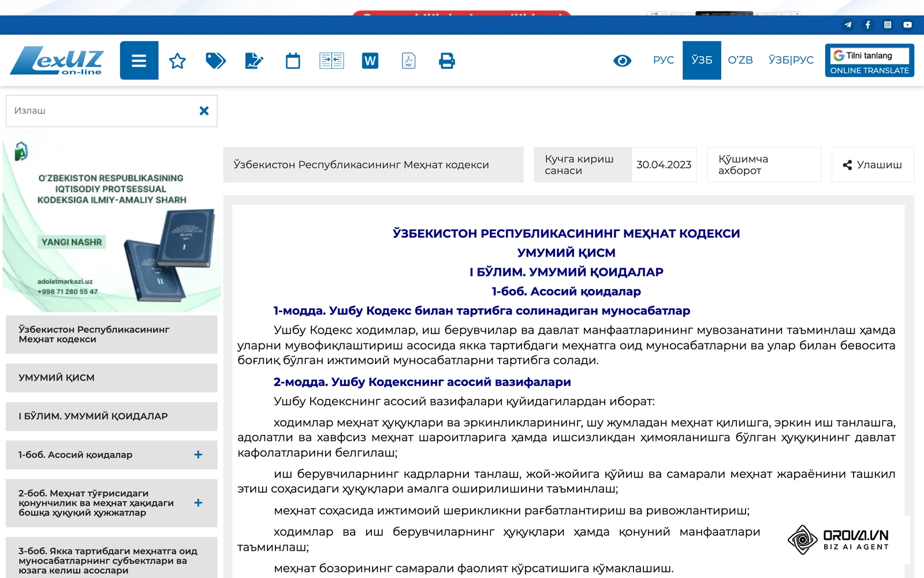Click the star favorites icon
924x578 pixels.
[x=177, y=60]
